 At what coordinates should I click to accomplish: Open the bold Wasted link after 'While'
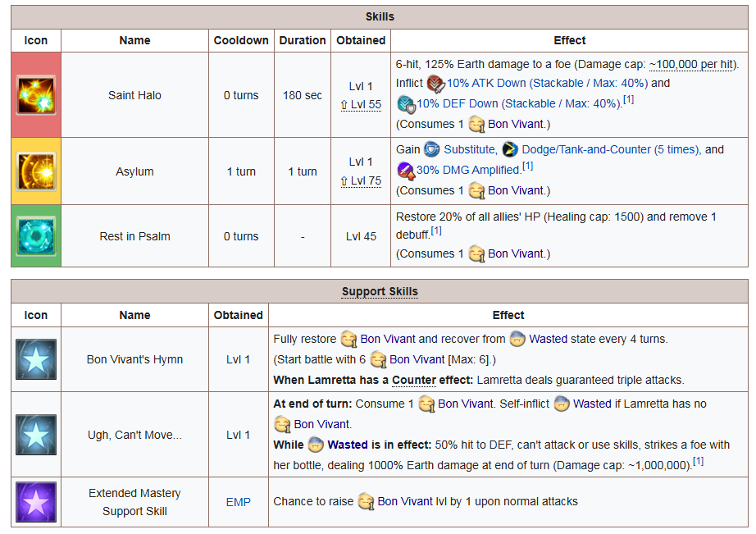click(x=347, y=445)
